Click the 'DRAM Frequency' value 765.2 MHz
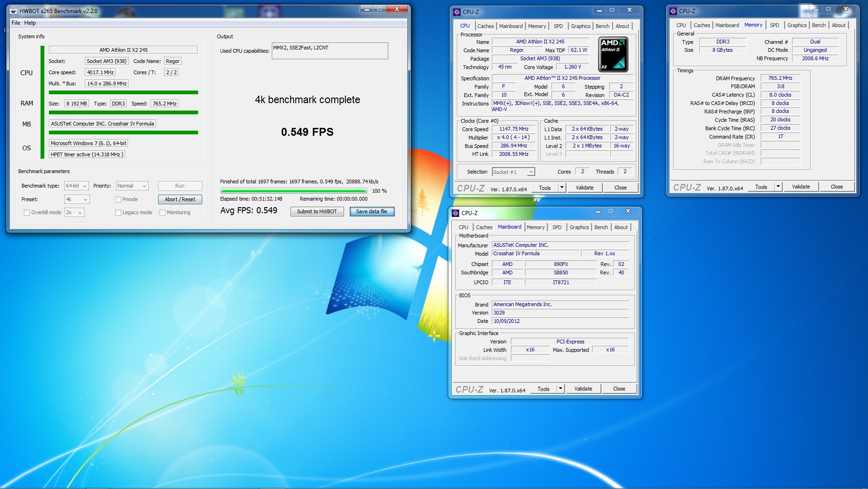868x489 pixels. click(780, 78)
